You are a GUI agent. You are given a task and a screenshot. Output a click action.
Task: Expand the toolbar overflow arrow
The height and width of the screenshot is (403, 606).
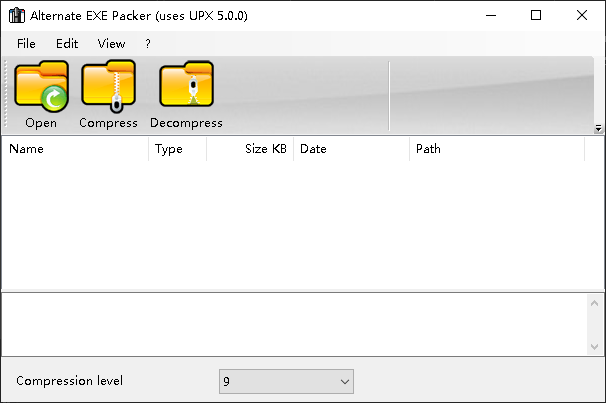(x=598, y=128)
